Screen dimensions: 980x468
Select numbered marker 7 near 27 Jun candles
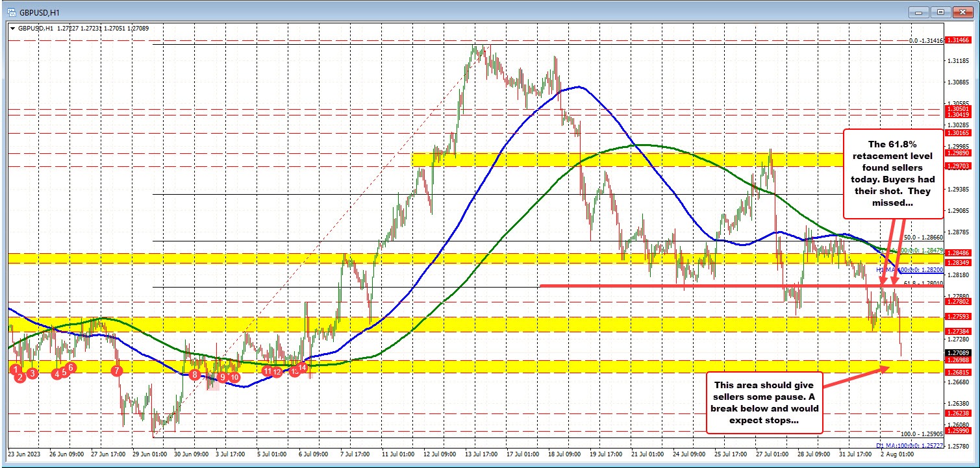click(116, 370)
